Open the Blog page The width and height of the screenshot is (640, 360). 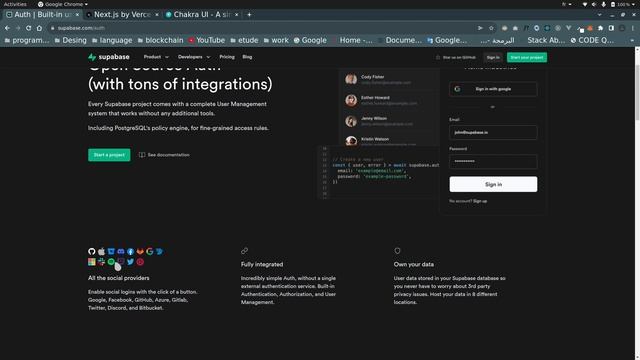coord(247,57)
